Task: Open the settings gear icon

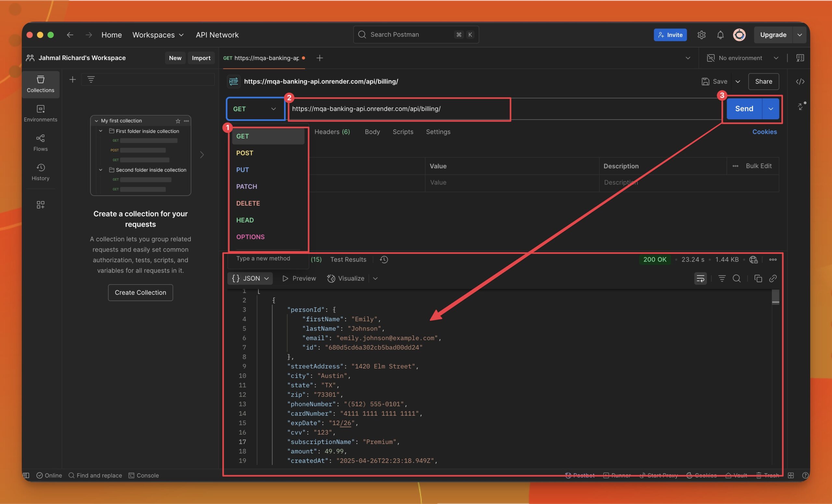Action: click(701, 35)
